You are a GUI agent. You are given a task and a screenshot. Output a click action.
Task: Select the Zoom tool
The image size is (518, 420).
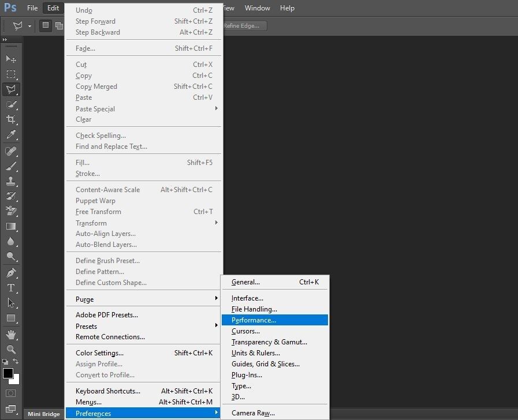click(x=11, y=350)
